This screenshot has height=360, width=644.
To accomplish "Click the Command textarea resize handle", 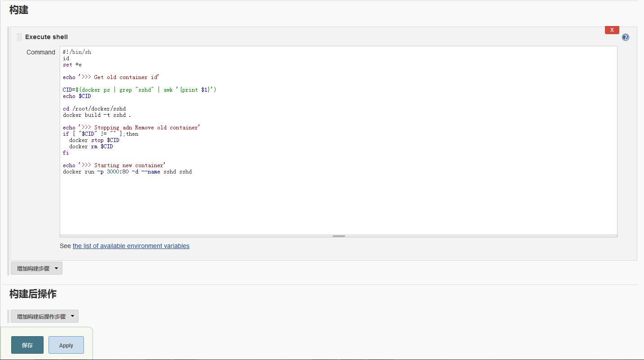I will pyautogui.click(x=339, y=236).
